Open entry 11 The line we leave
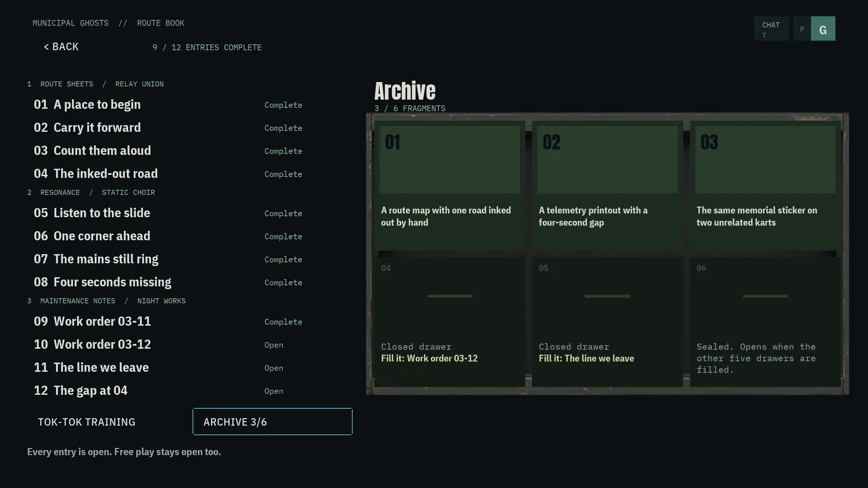The image size is (868, 488). pos(190,368)
